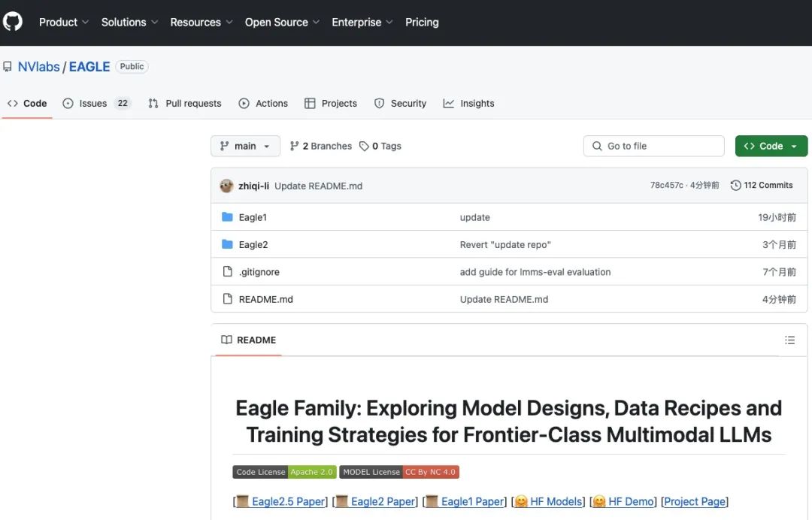812x520 pixels.
Task: Switch to the Issues tab
Action: [x=96, y=104]
